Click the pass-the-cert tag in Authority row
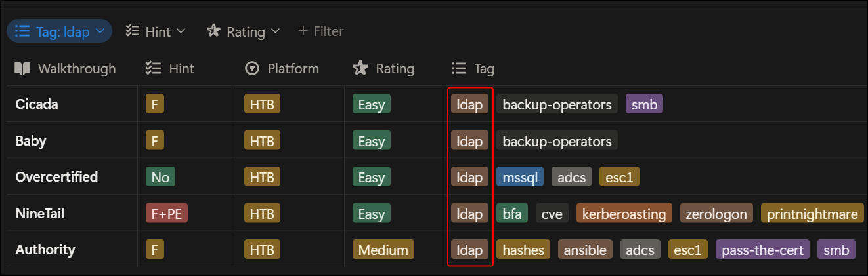868x276 pixels. 763,250
